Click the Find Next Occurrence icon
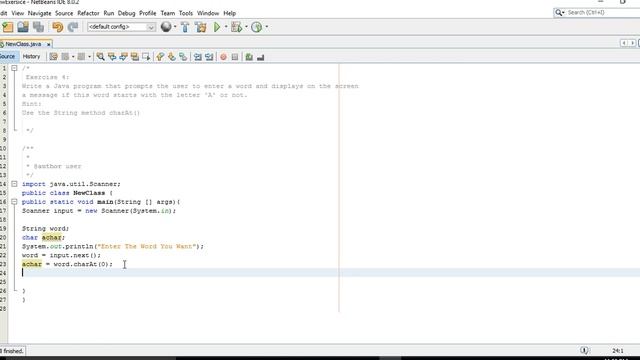This screenshot has height=360, width=640. [123, 57]
